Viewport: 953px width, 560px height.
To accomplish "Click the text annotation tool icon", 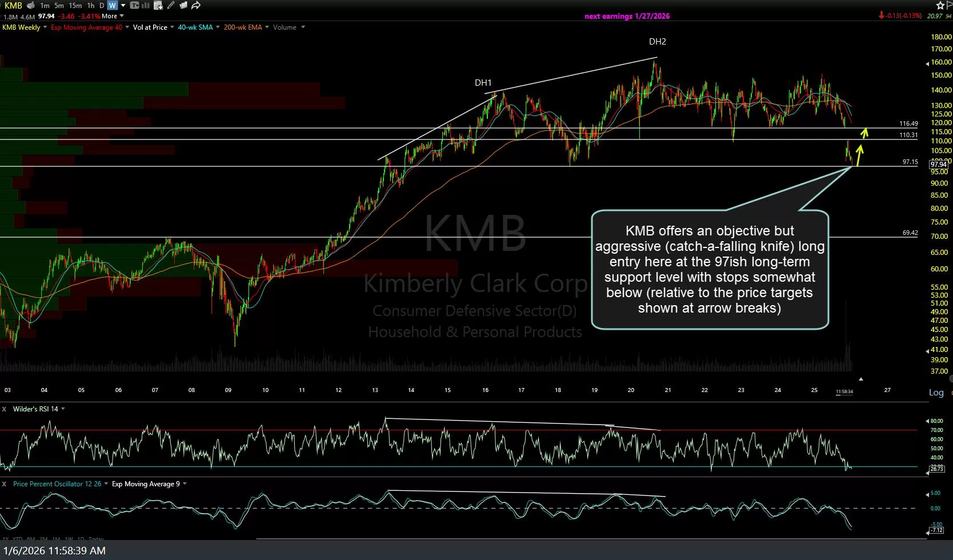I will [134, 6].
